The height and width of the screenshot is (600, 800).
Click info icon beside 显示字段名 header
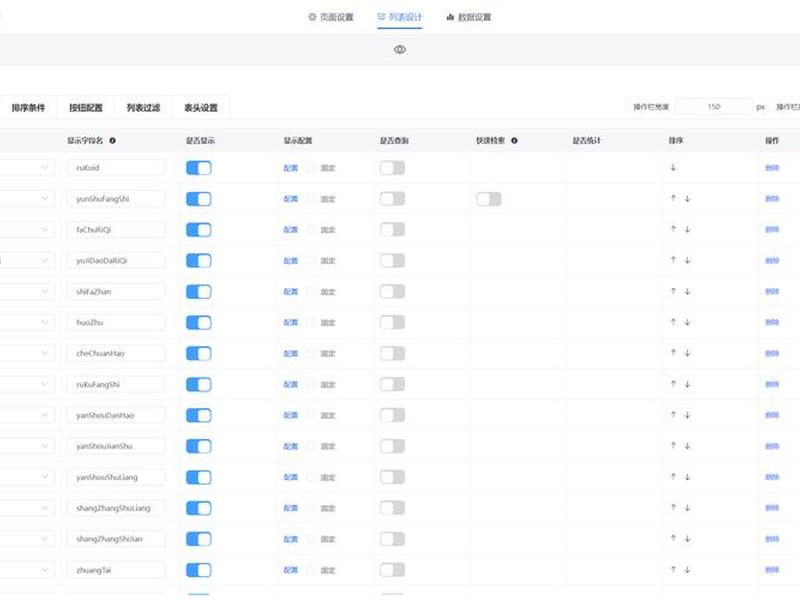tap(112, 140)
